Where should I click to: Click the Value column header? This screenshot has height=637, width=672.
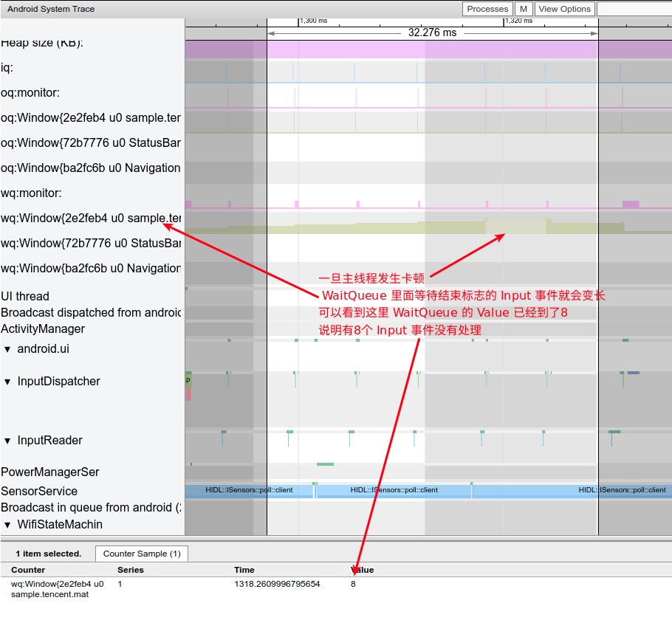pyautogui.click(x=362, y=570)
